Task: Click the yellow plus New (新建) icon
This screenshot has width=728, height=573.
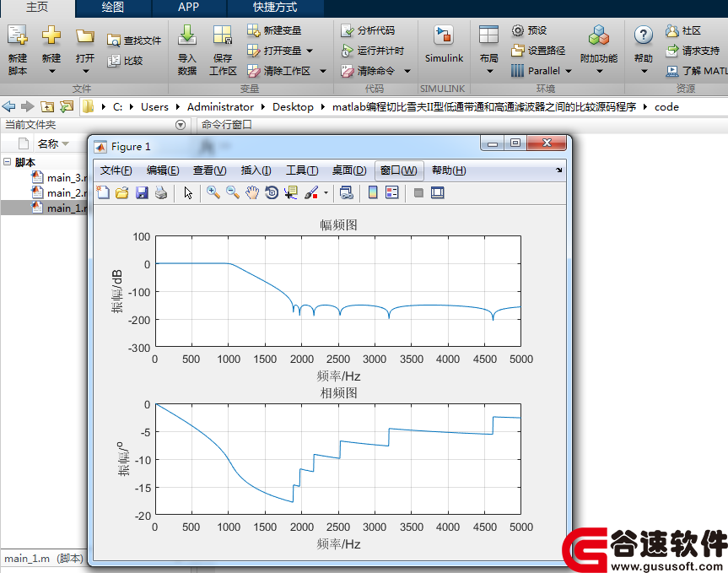Action: point(51,35)
